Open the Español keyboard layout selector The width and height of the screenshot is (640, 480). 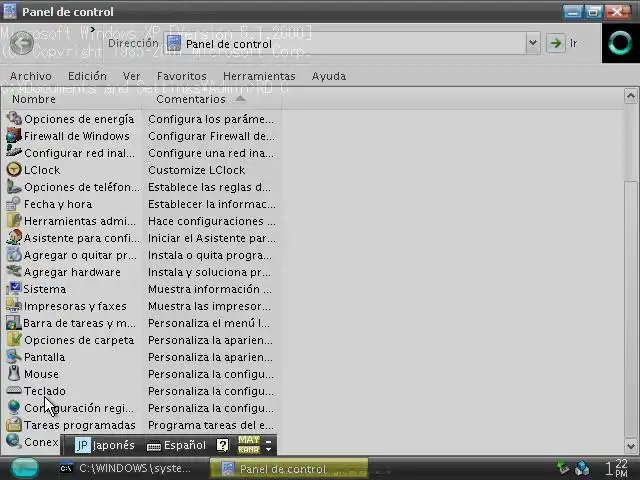176,445
